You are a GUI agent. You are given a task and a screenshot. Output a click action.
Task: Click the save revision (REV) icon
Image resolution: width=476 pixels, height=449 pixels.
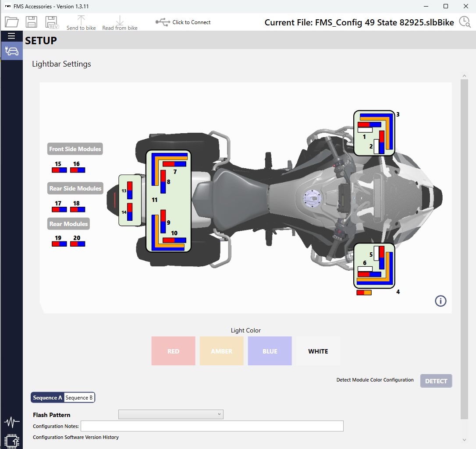click(52, 22)
